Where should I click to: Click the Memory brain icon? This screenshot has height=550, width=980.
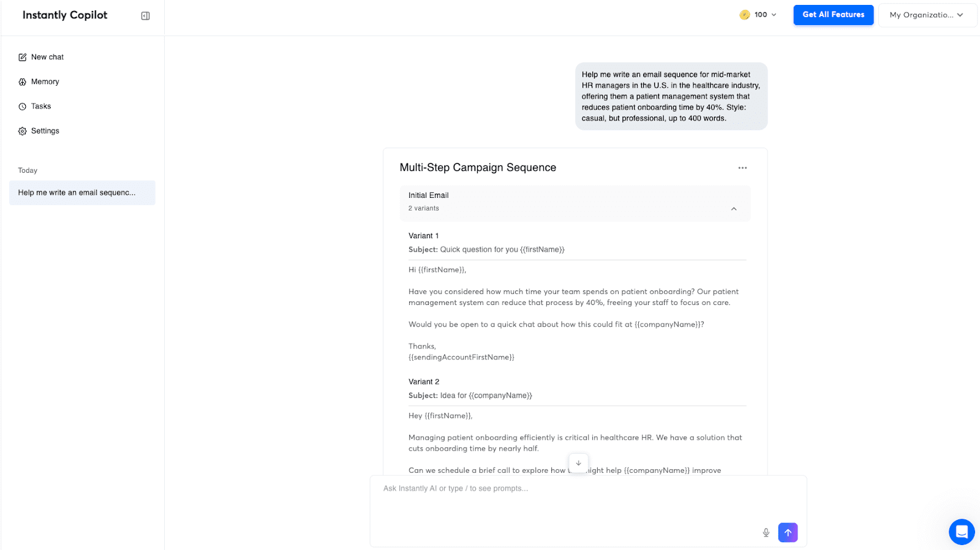(23, 82)
